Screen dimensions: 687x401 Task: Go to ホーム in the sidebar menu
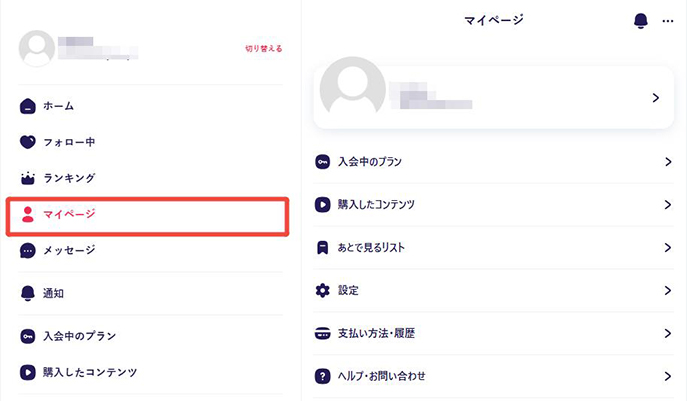tap(58, 106)
